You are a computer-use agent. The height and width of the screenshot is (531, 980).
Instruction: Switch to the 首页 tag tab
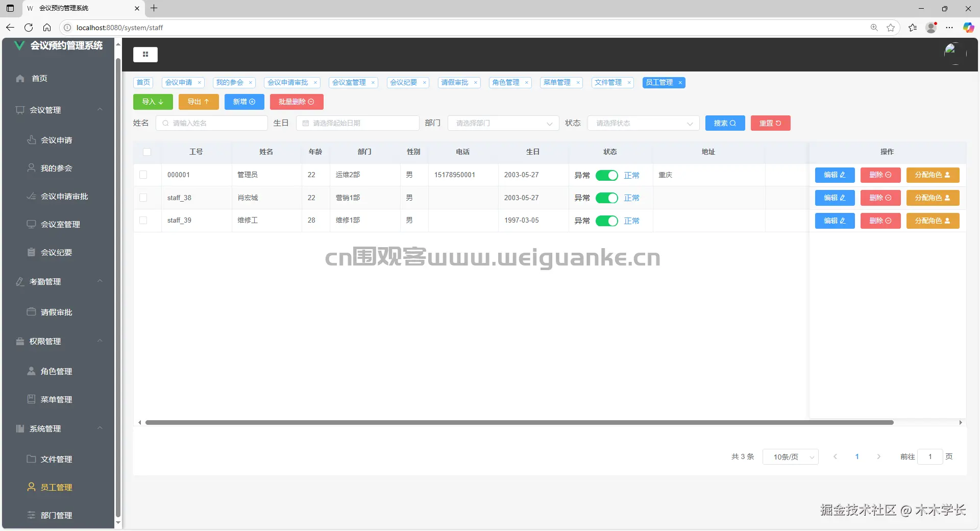(x=143, y=83)
